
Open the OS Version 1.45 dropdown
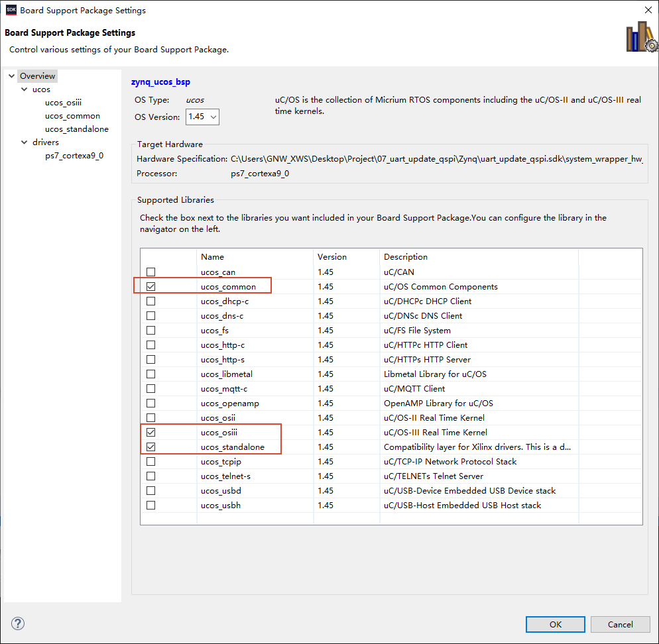pyautogui.click(x=202, y=117)
